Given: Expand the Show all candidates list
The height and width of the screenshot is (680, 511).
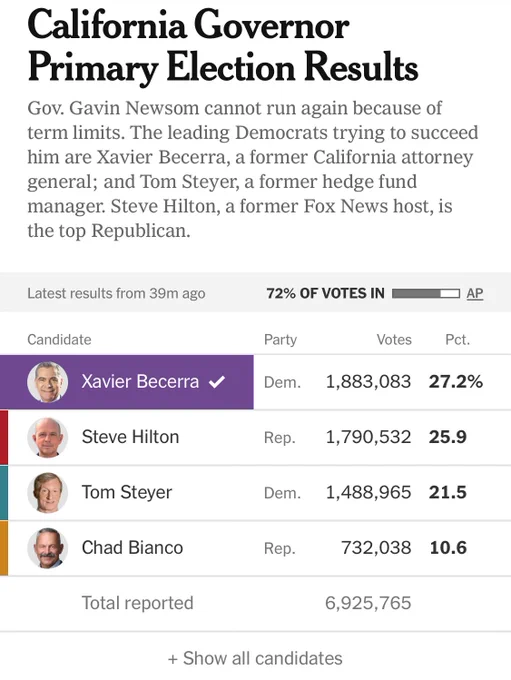Looking at the screenshot, I should 255,658.
